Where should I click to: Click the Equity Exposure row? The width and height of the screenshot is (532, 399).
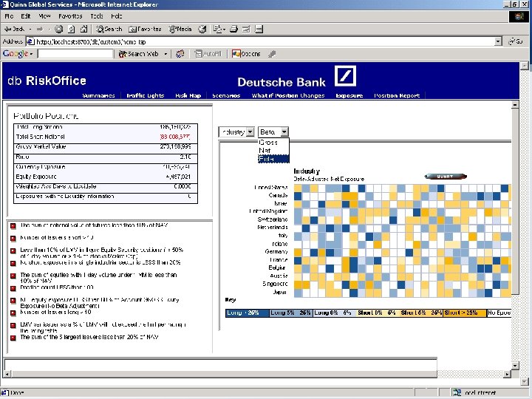(x=106, y=177)
